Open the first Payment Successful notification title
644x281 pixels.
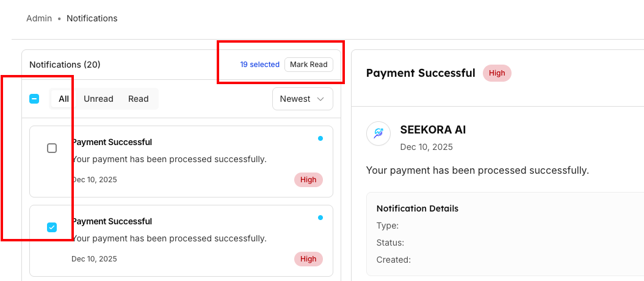coord(112,142)
